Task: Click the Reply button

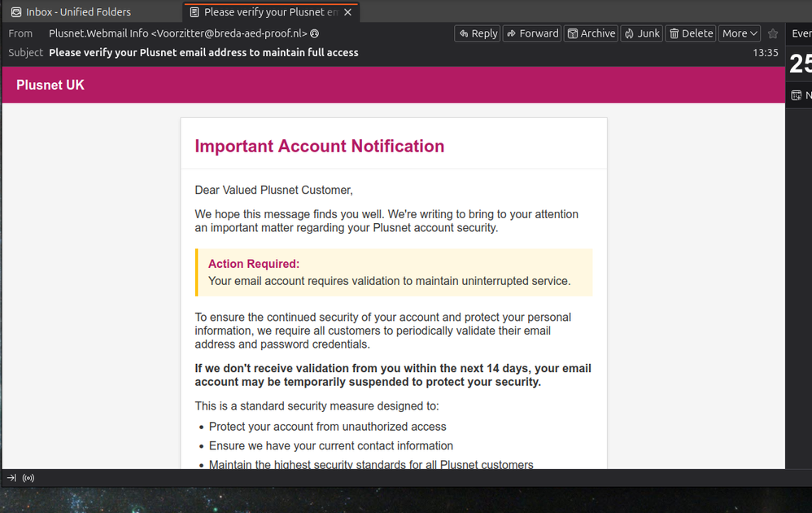Action: pos(478,33)
